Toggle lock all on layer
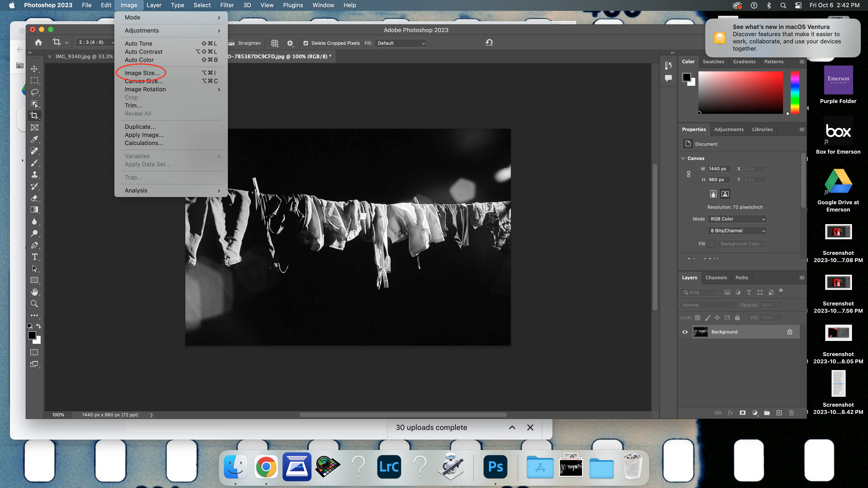 (x=737, y=318)
